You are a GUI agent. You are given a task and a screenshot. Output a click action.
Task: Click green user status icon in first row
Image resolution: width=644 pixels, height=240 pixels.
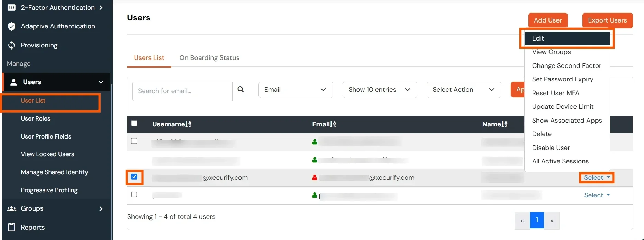[x=315, y=142]
